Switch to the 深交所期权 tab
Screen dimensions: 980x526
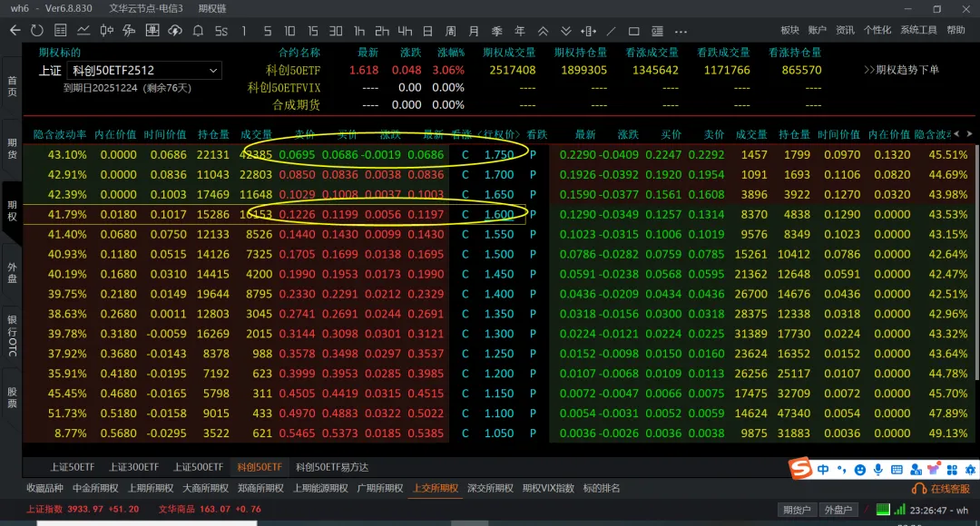point(491,489)
